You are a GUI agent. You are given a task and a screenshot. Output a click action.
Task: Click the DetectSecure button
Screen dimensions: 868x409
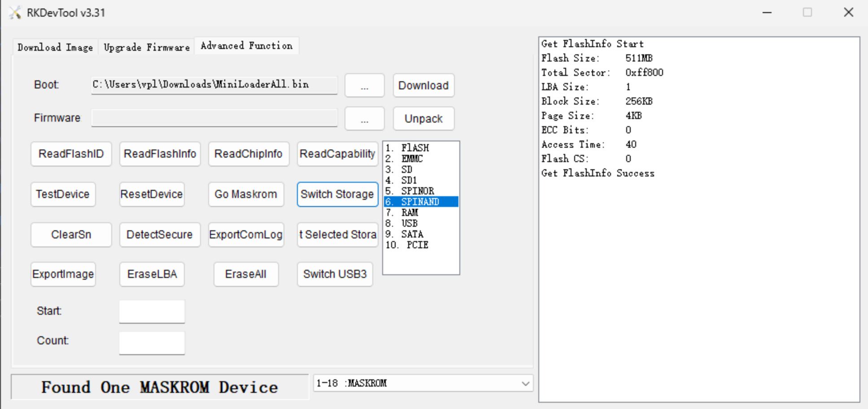coord(160,235)
